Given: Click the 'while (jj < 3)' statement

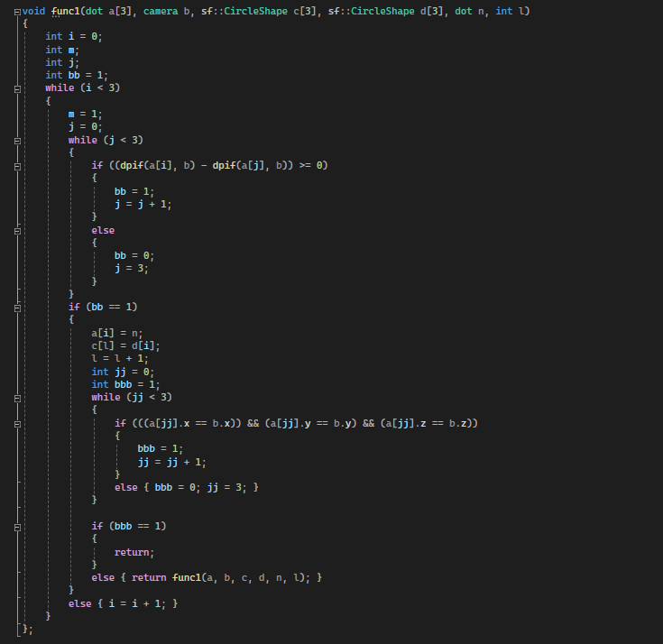Looking at the screenshot, I should pyautogui.click(x=132, y=398).
